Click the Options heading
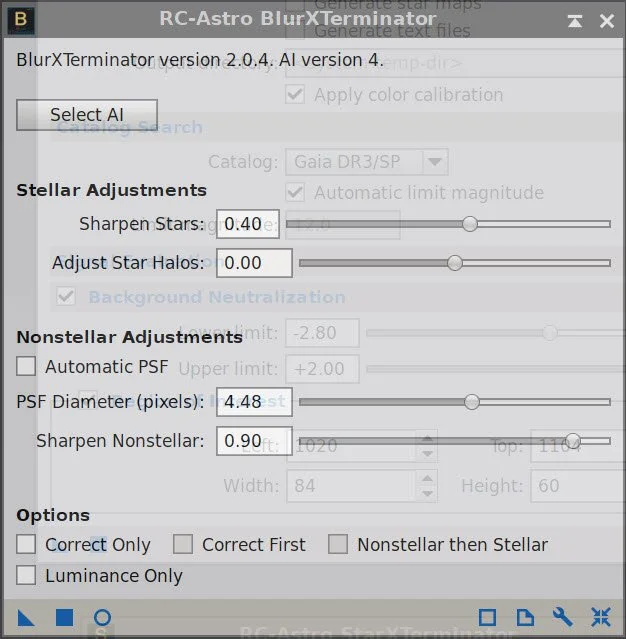The height and width of the screenshot is (639, 626). [x=53, y=515]
